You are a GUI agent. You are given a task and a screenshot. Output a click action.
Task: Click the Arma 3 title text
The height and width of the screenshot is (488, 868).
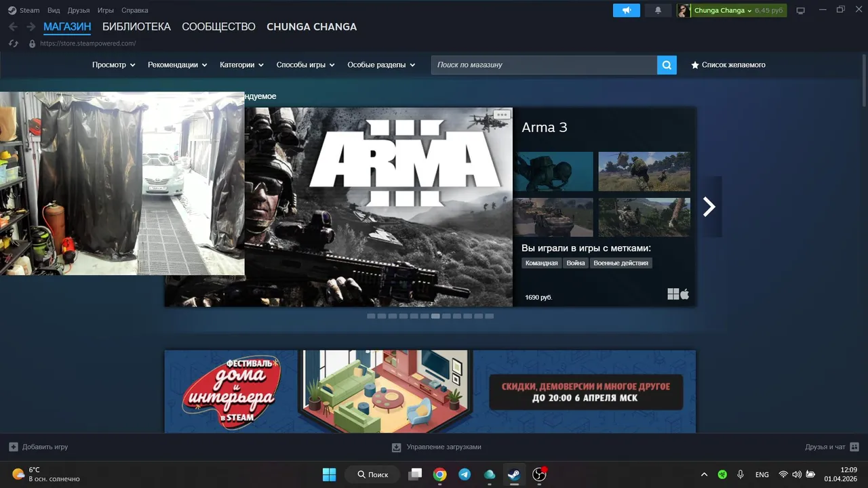pos(545,127)
